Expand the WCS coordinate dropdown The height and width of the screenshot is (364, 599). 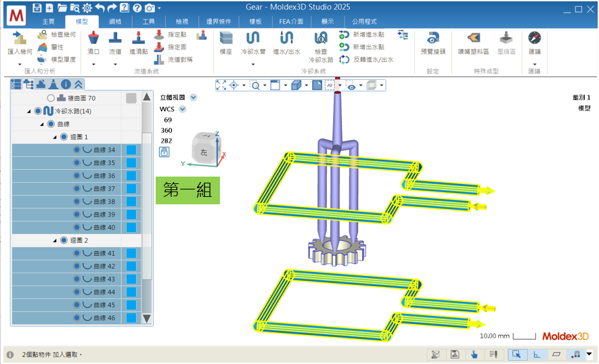(x=182, y=108)
